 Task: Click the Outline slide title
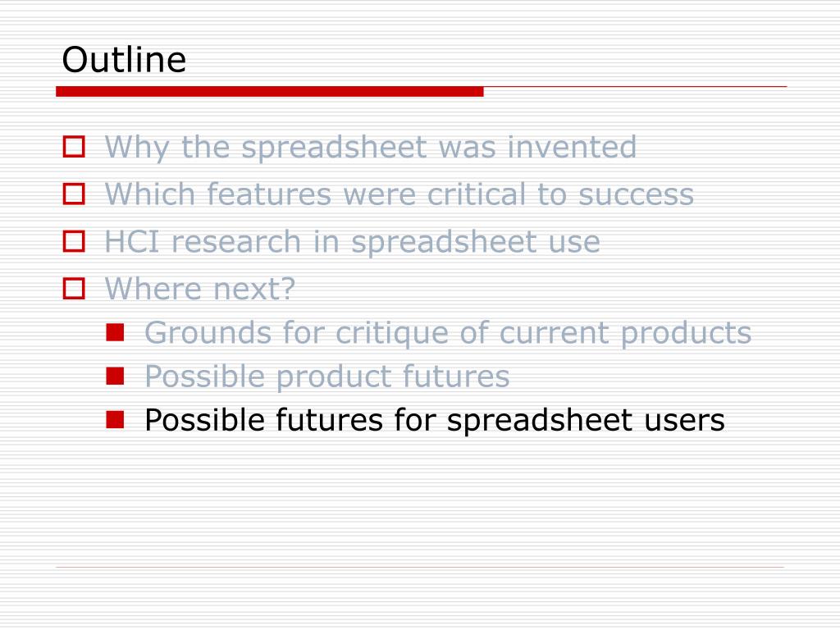coord(125,59)
